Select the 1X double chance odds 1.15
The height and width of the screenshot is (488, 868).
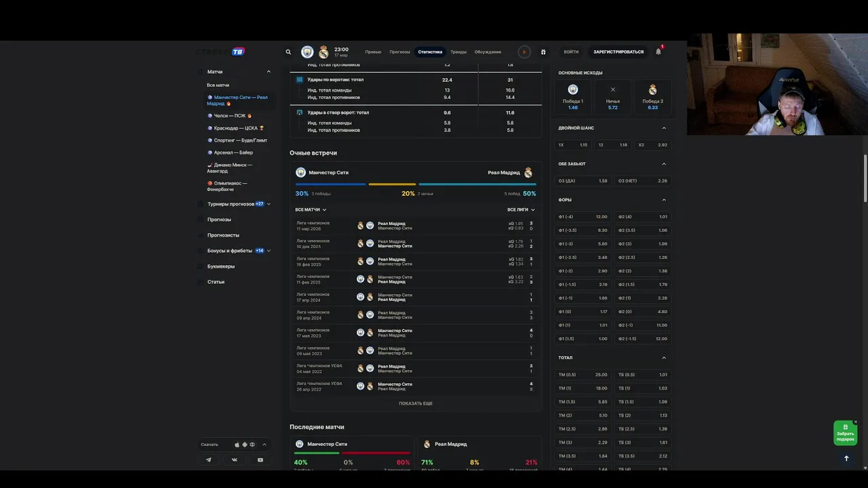click(x=573, y=145)
